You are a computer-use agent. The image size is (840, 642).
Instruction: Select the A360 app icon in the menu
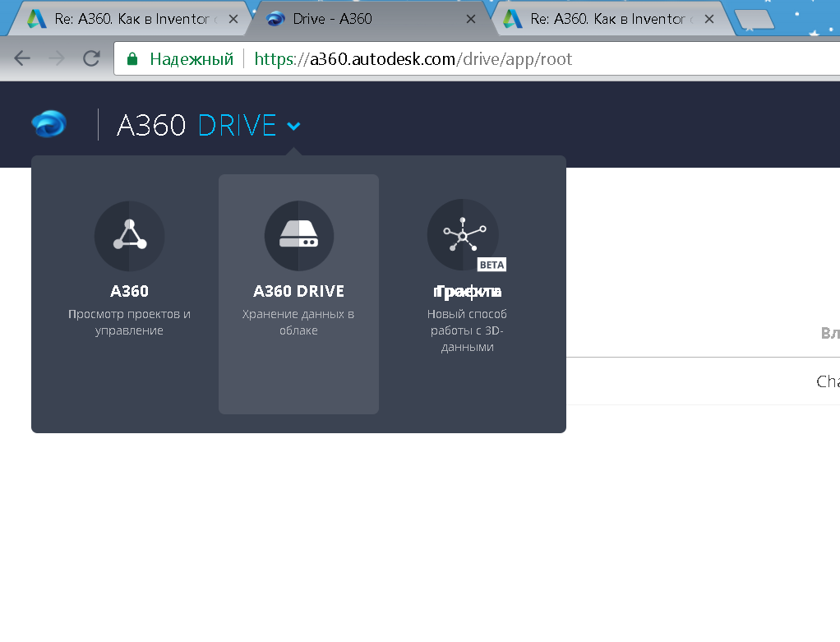129,236
